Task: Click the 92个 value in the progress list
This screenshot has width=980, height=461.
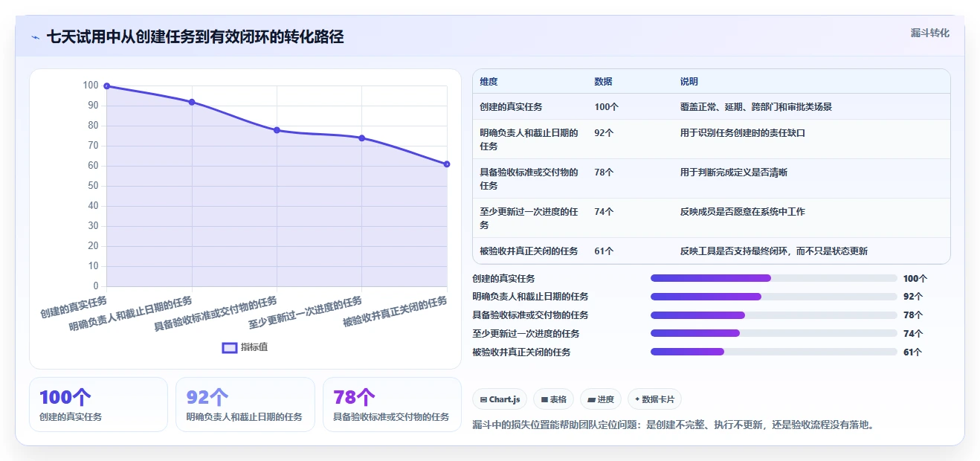Action: click(x=913, y=297)
